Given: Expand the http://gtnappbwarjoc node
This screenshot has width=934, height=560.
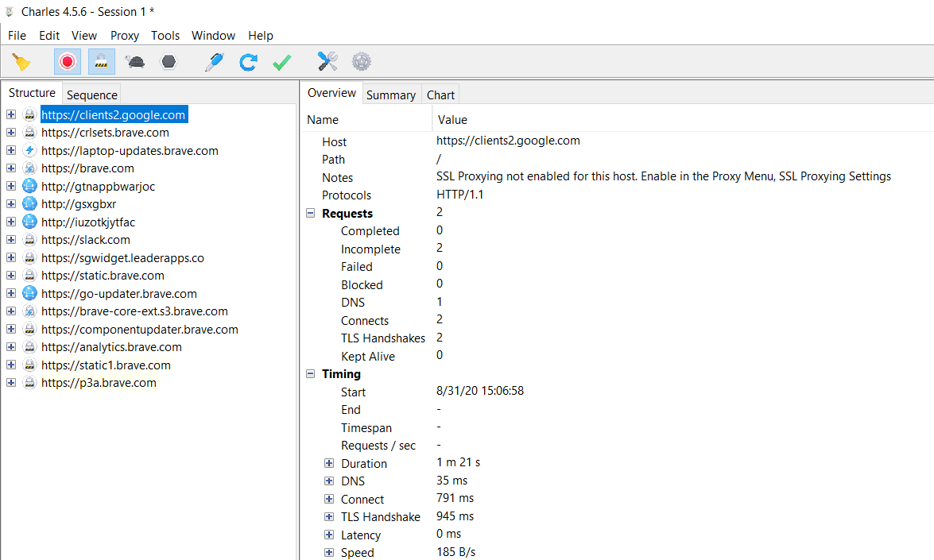Looking at the screenshot, I should [11, 186].
